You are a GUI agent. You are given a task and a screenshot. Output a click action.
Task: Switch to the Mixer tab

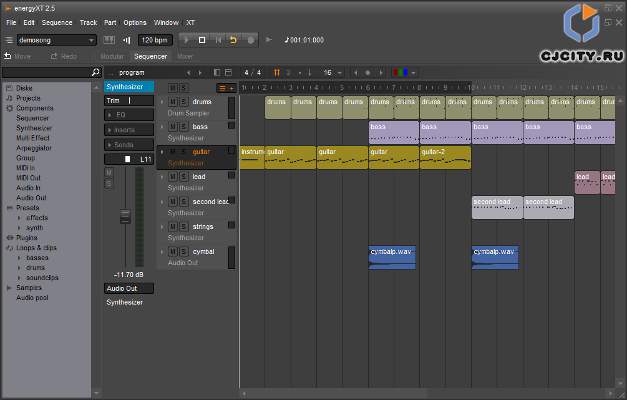185,56
